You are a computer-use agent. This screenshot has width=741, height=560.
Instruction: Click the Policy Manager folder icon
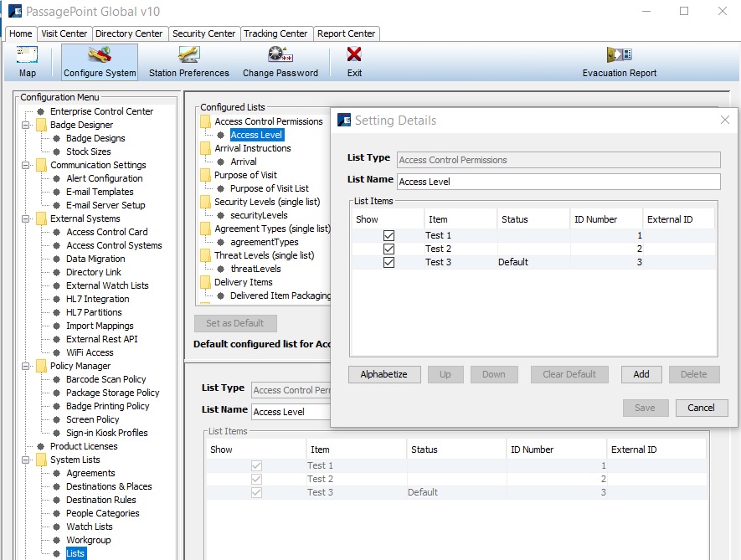[x=41, y=366]
